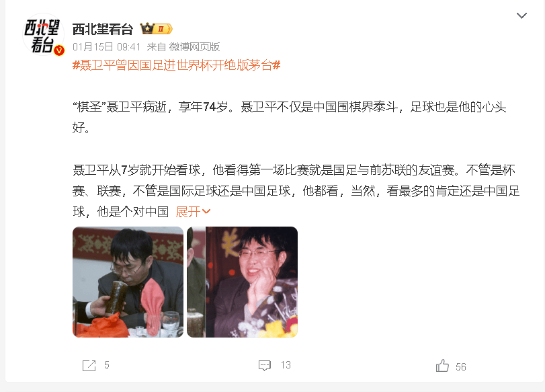The image size is (545, 392).
Task: Click the comment count 13
Action: click(286, 365)
